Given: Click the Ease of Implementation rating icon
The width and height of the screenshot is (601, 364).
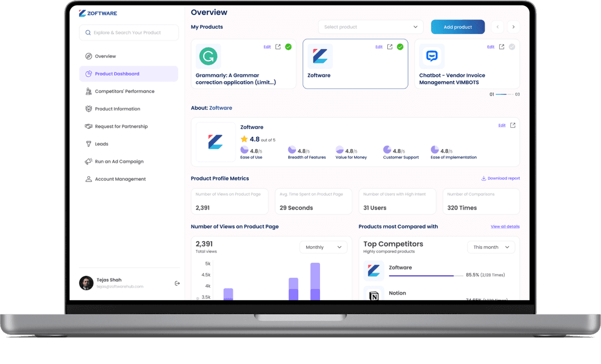Looking at the screenshot, I should coord(435,149).
